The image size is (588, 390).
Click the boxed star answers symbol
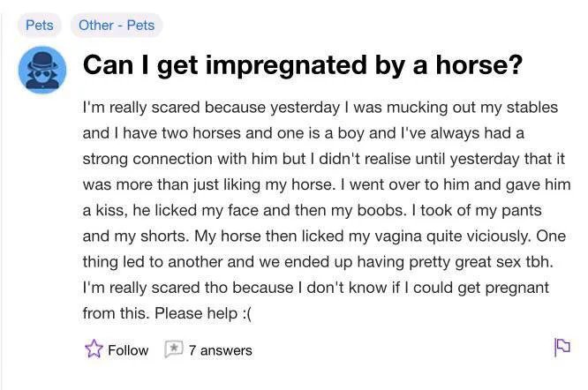(174, 349)
